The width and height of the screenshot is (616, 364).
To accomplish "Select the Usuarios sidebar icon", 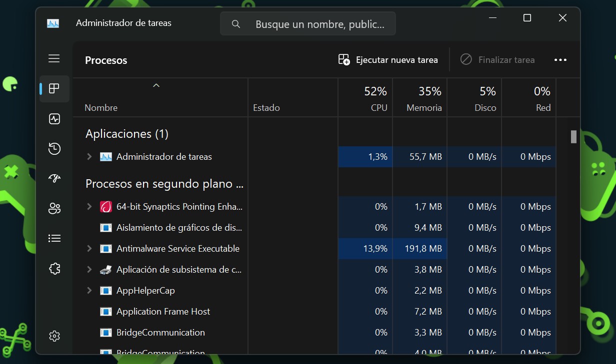I will click(x=54, y=208).
